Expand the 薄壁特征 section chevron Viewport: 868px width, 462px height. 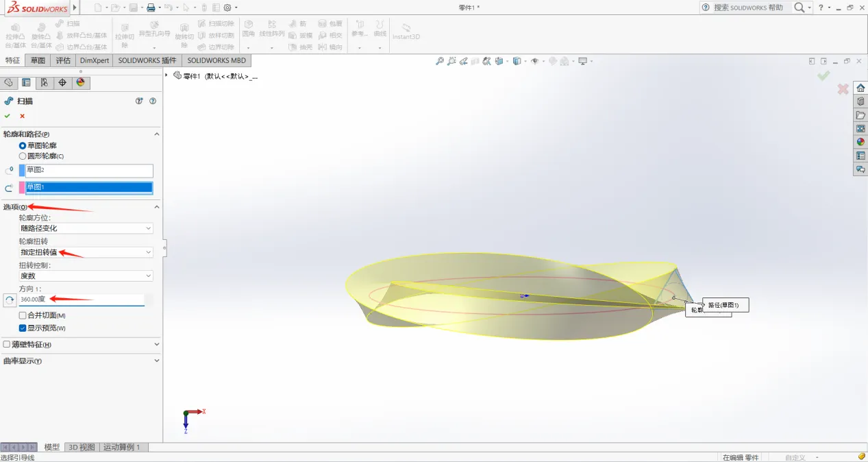[156, 345]
